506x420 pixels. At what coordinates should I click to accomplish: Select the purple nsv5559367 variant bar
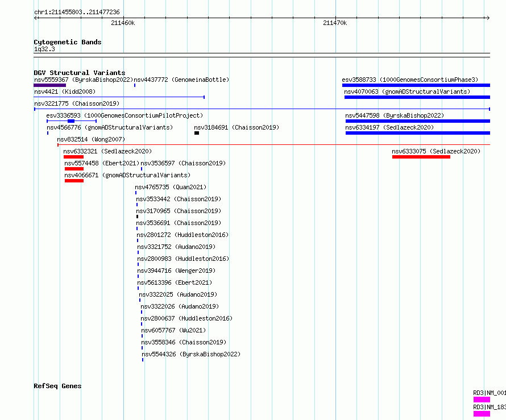pyautogui.click(x=49, y=85)
